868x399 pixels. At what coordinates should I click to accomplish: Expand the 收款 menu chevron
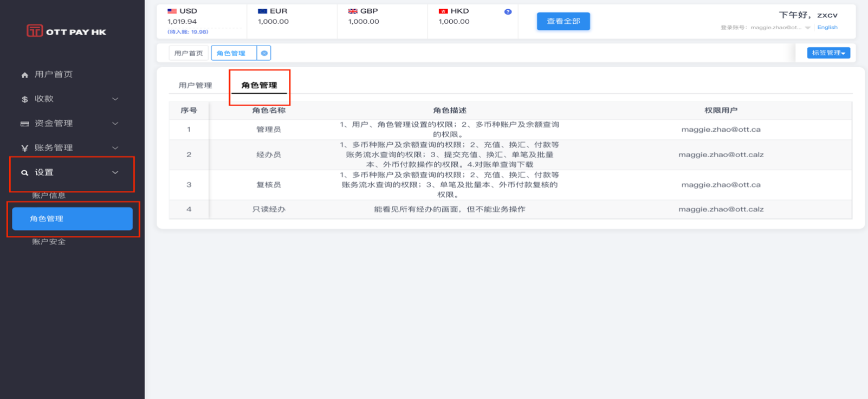[115, 99]
